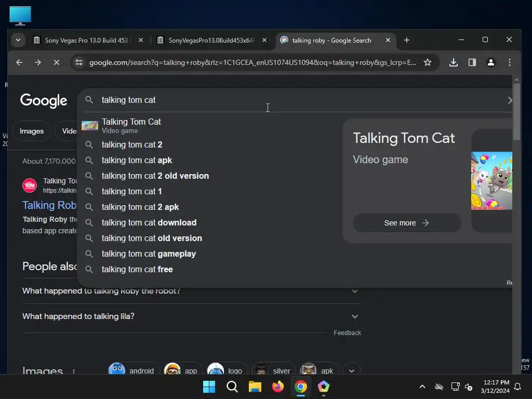Open a new tab with plus button
The width and height of the screenshot is (532, 399).
coord(406,41)
